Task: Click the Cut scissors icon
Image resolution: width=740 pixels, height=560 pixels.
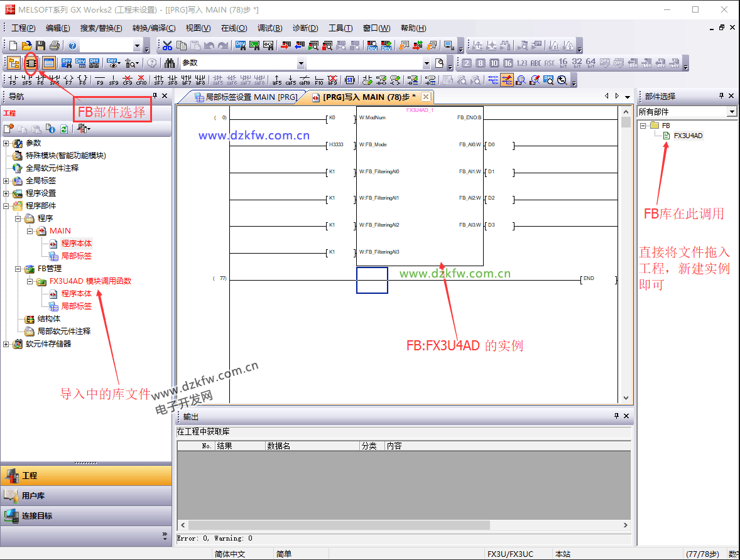Action: [167, 46]
